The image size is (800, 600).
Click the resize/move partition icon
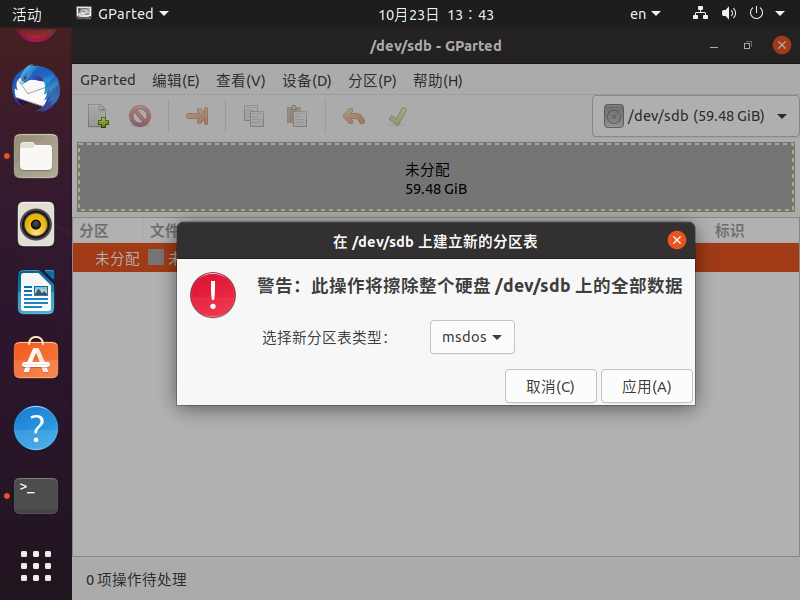197,116
